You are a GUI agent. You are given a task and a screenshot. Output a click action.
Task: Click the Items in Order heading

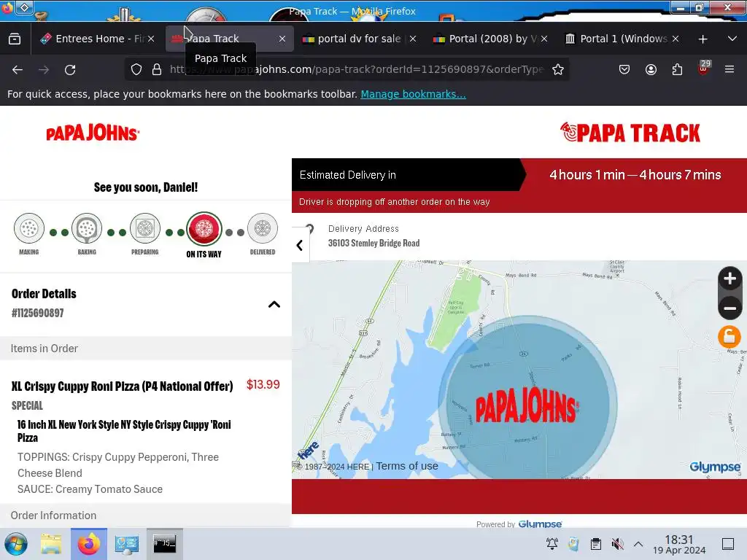coord(44,349)
